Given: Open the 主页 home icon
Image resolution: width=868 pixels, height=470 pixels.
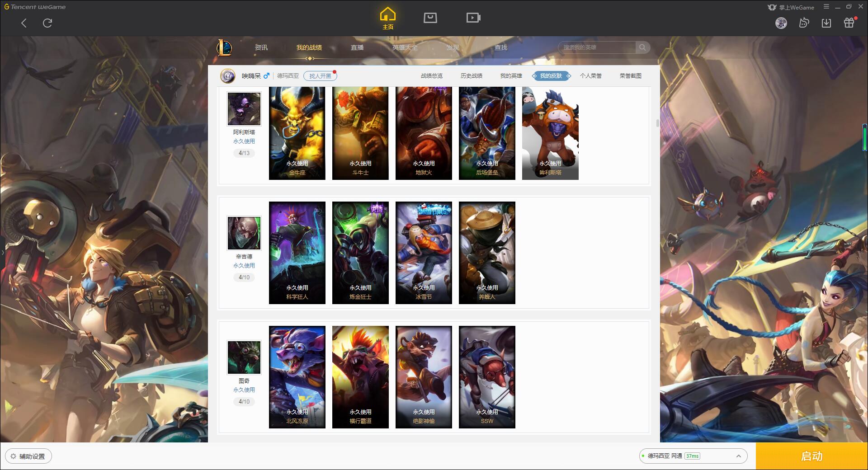Looking at the screenshot, I should (x=388, y=18).
